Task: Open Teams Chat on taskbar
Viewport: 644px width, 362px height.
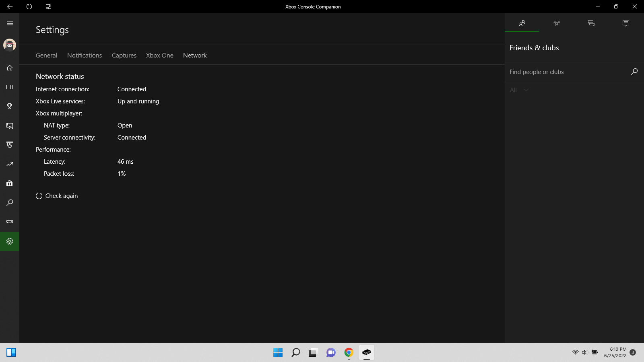Action: pos(331,352)
